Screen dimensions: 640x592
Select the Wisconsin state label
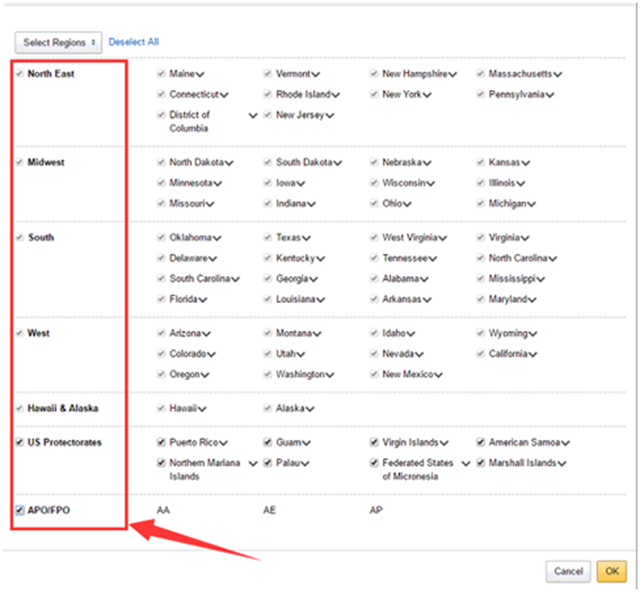click(404, 183)
